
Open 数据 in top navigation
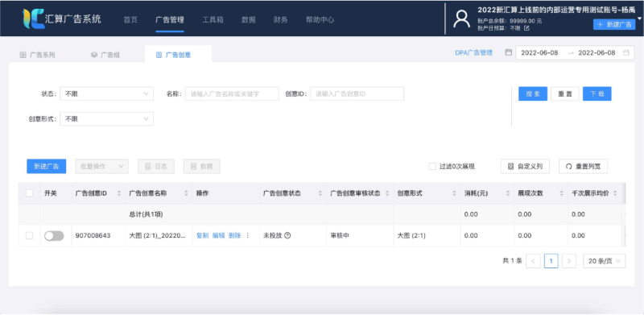(x=249, y=20)
